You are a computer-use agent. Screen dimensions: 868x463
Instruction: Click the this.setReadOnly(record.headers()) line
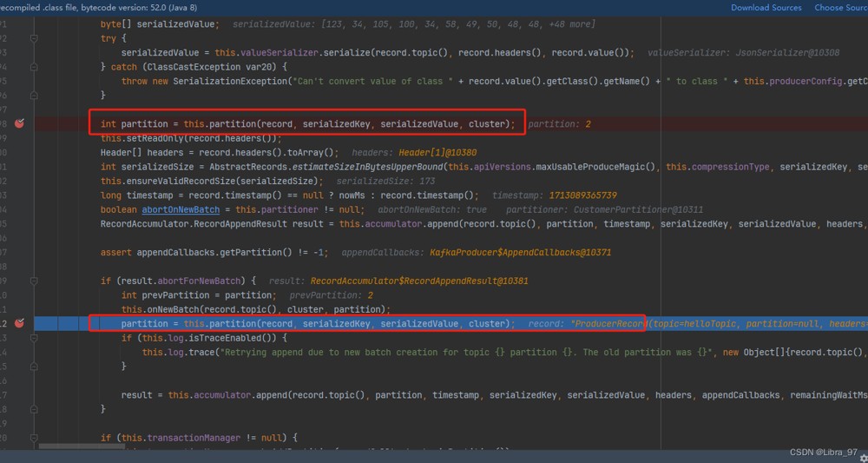(191, 138)
